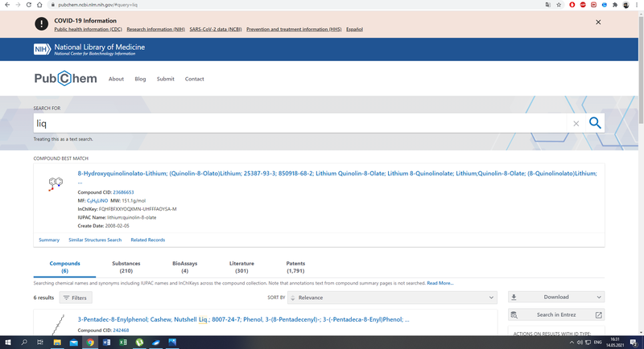Click the magnifier search icon beside the query
Image resolution: width=644 pixels, height=349 pixels.
point(595,123)
